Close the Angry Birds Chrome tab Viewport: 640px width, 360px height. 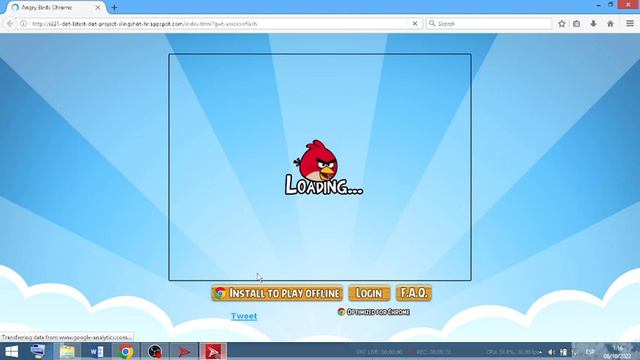click(98, 7)
